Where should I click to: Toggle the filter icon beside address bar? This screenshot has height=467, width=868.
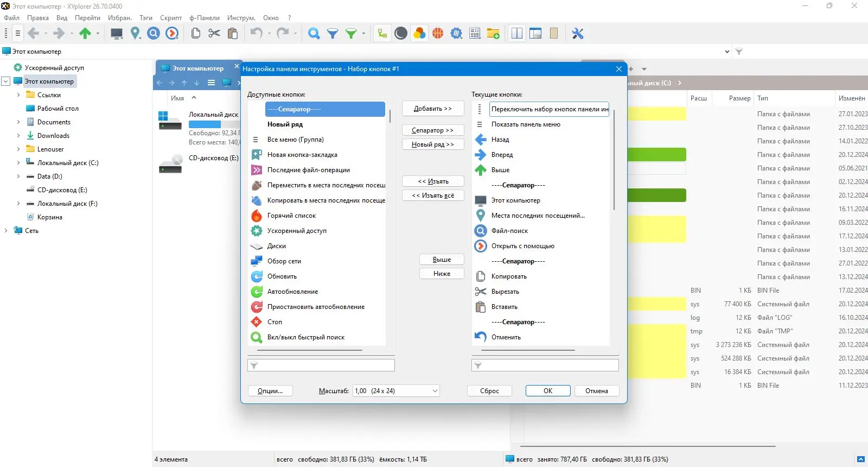tap(739, 52)
